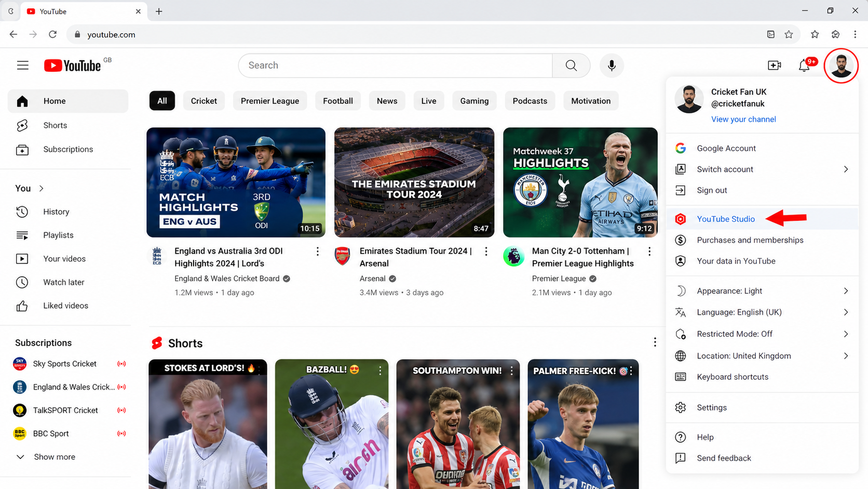Image resolution: width=868 pixels, height=489 pixels.
Task: Click the search magnifier button
Action: 571,65
